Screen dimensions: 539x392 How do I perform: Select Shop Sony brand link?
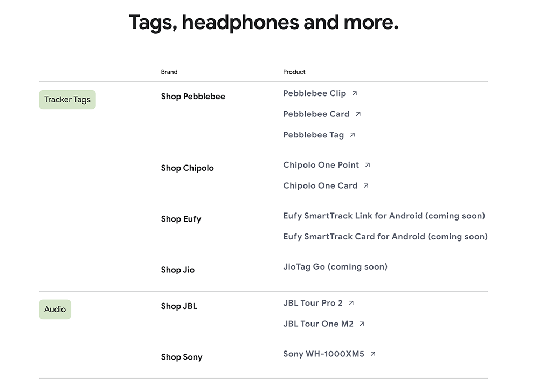coord(182,357)
